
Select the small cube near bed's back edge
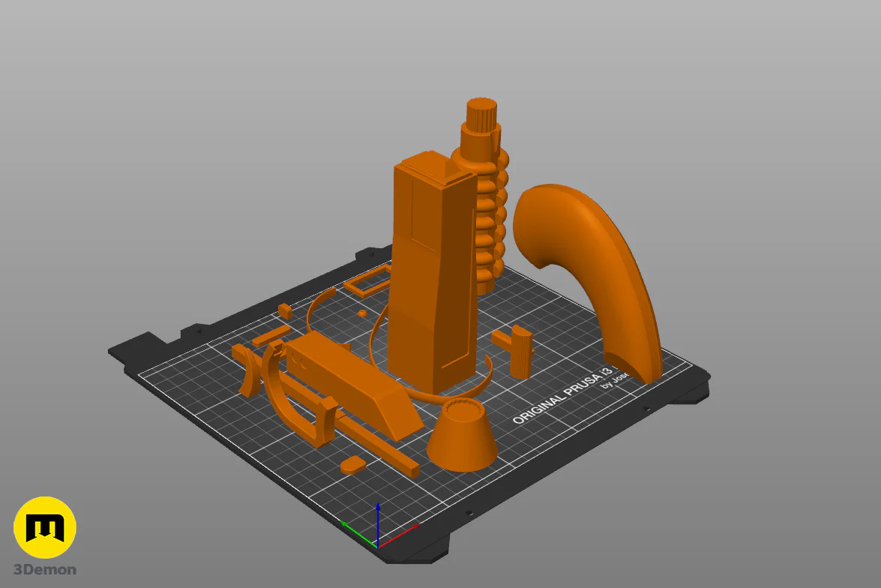(x=285, y=310)
